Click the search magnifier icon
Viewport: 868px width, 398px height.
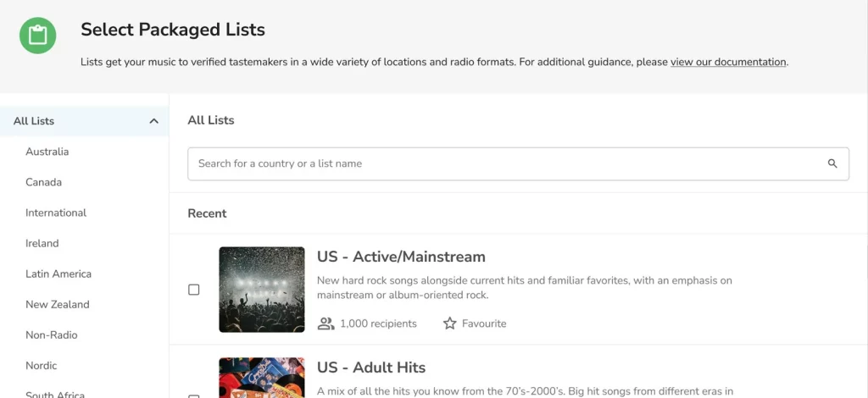point(832,163)
